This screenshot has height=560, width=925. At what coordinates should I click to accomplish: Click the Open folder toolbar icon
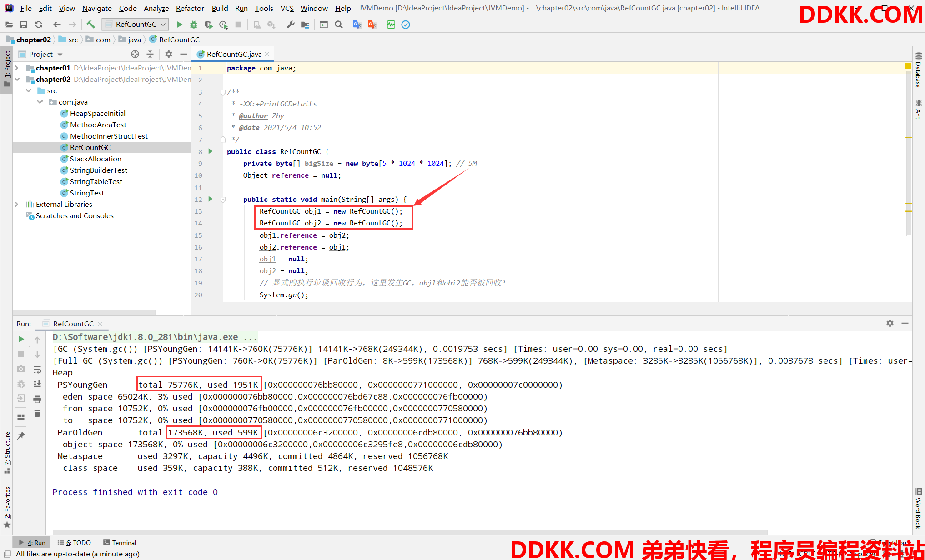click(x=9, y=25)
